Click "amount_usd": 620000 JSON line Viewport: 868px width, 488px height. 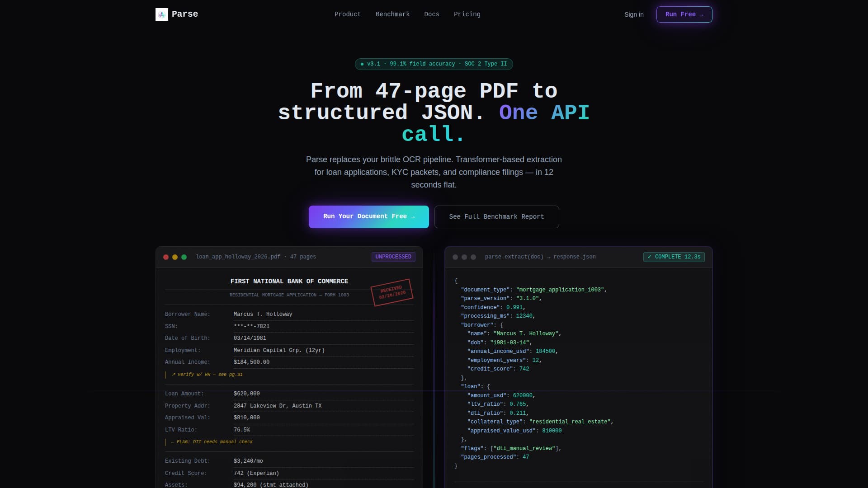coord(501,396)
